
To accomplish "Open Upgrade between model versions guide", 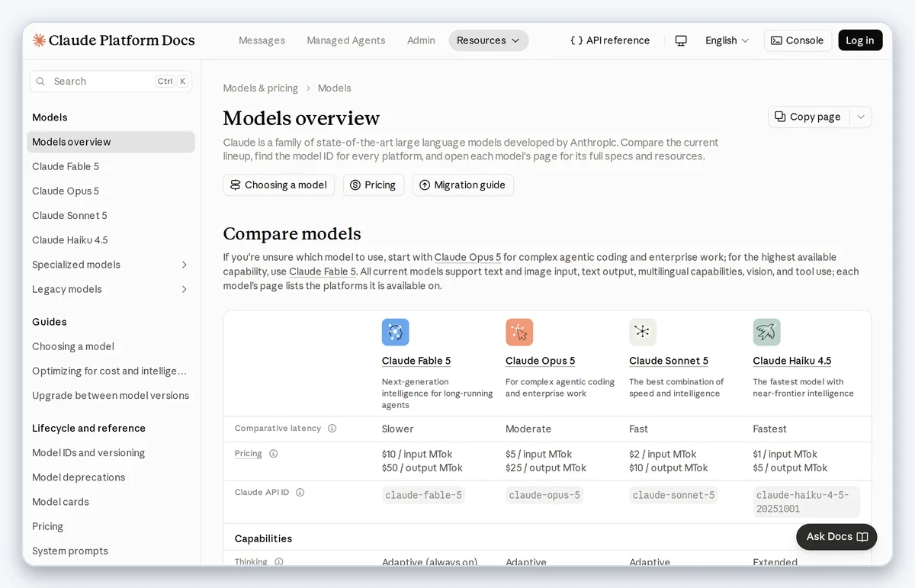I will coord(111,395).
